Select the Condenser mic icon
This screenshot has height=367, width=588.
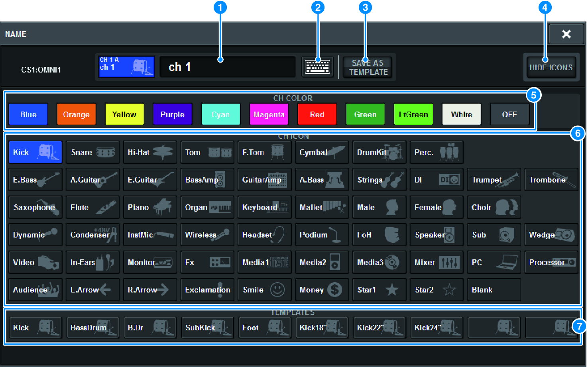[92, 235]
